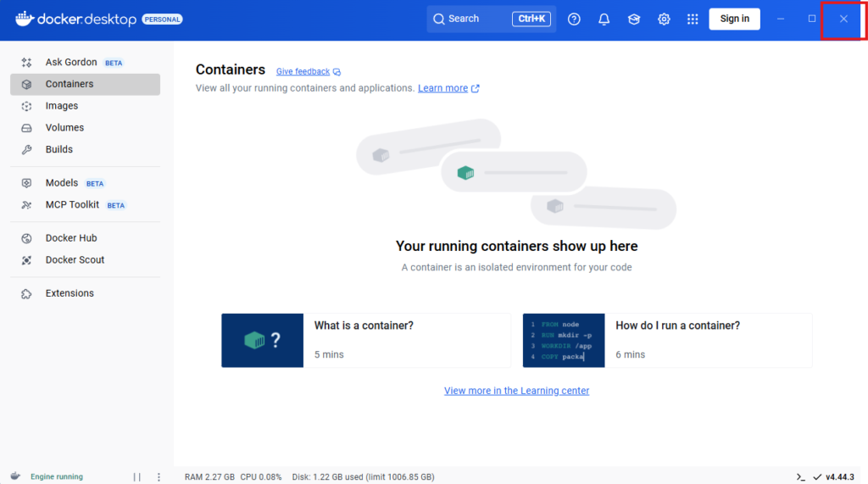Click the Disk 1.22 GB used readout
The height and width of the screenshot is (484, 868).
363,477
